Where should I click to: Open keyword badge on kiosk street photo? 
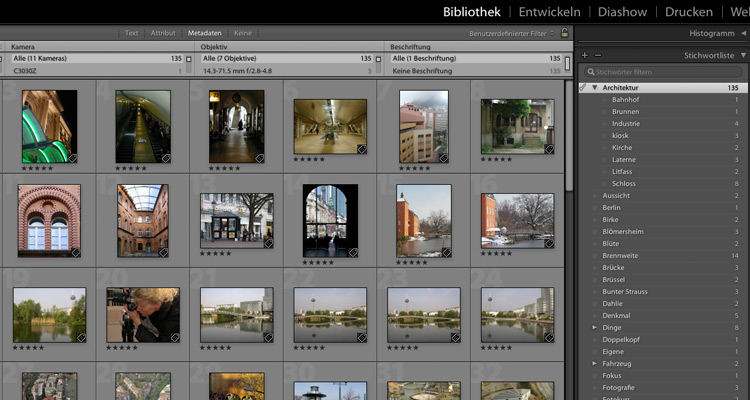tap(268, 243)
